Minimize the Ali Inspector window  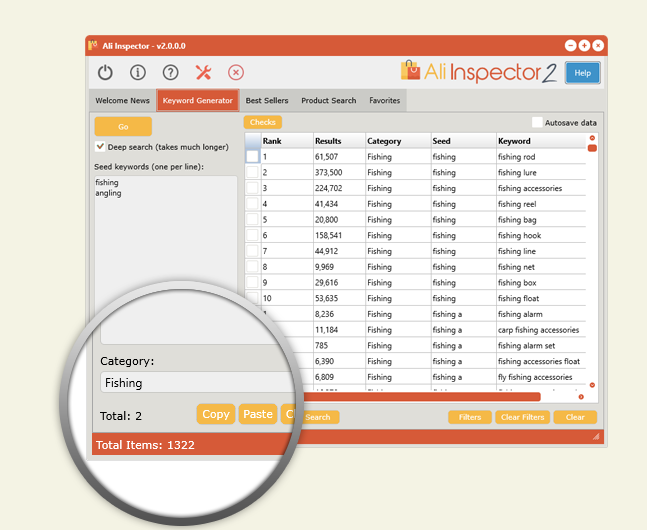tap(571, 45)
